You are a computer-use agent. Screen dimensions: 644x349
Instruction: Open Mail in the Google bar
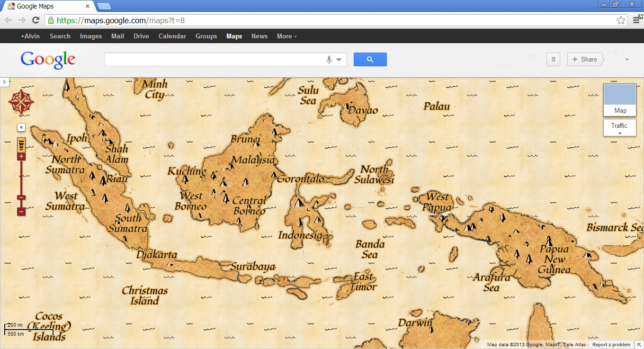[x=117, y=36]
